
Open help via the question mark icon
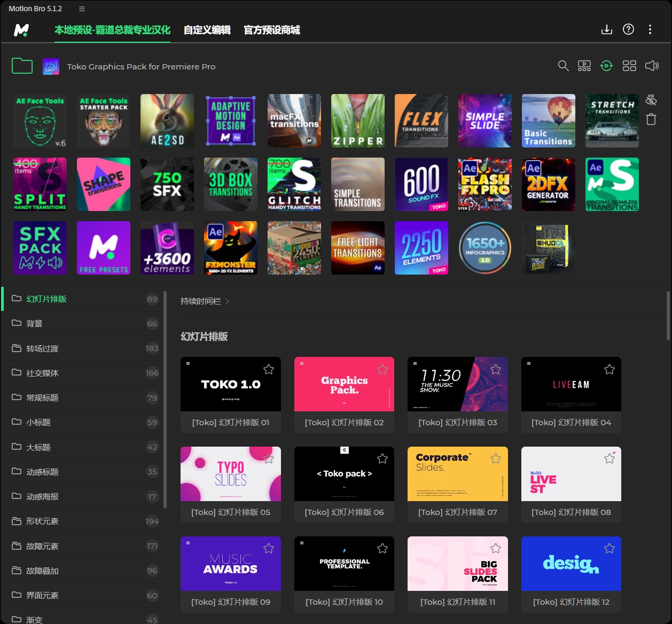point(629,29)
